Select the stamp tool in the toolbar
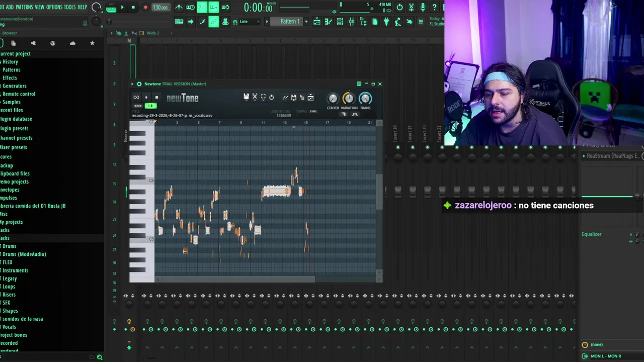The height and width of the screenshot is (362, 644). 225,22
